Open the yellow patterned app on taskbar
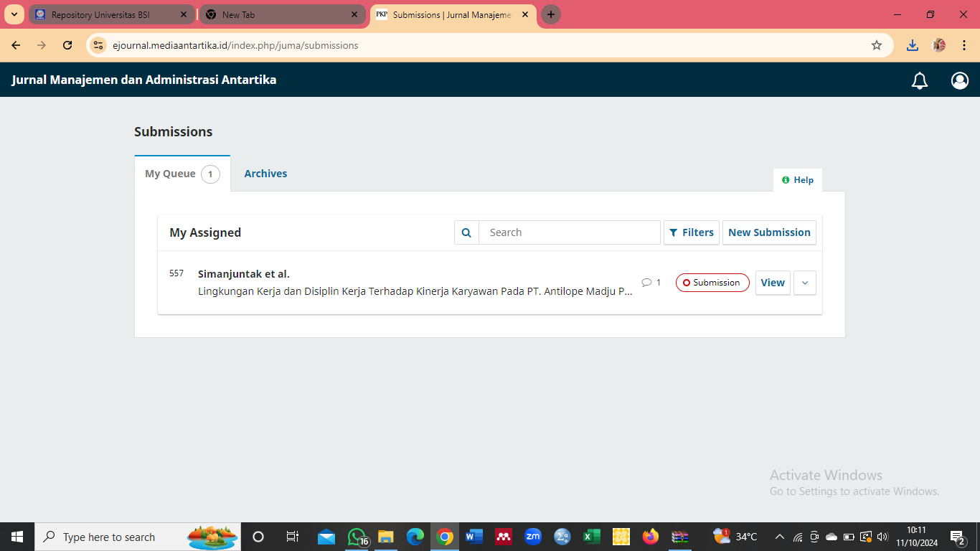The width and height of the screenshot is (980, 551). pyautogui.click(x=621, y=537)
